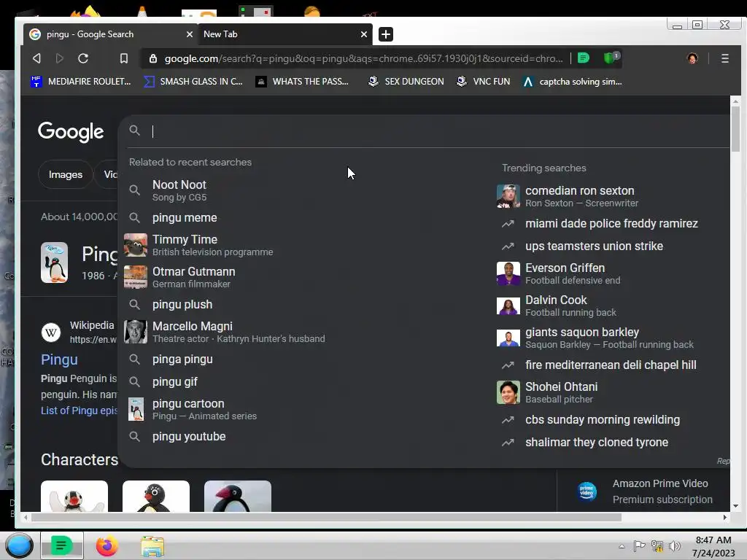Open the Windows Start orb
747x560 pixels.
point(19,545)
